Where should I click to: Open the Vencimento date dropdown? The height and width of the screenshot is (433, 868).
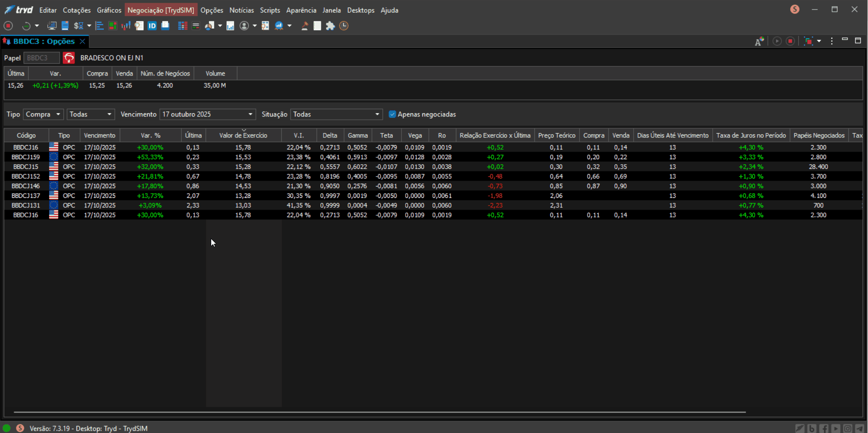tap(208, 114)
